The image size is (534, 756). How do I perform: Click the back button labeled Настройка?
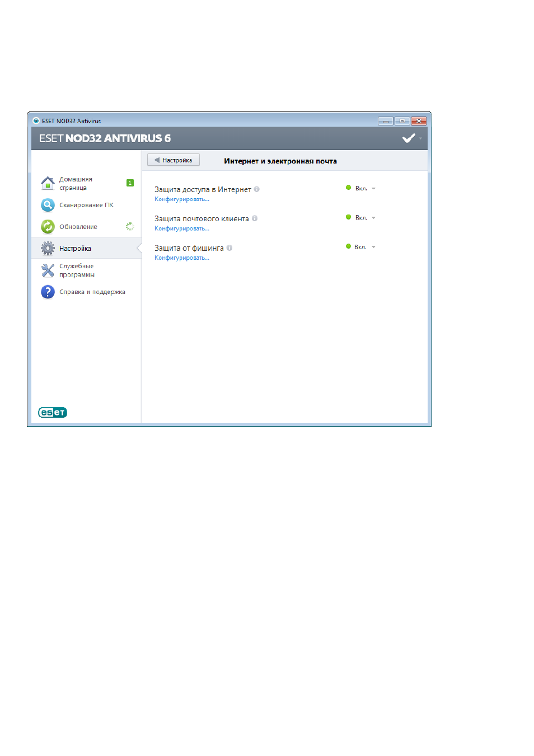174,160
